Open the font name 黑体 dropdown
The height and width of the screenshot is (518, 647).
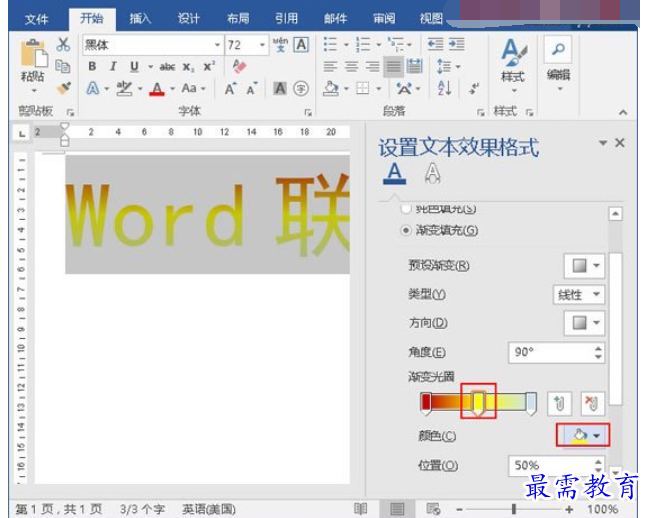[x=217, y=45]
